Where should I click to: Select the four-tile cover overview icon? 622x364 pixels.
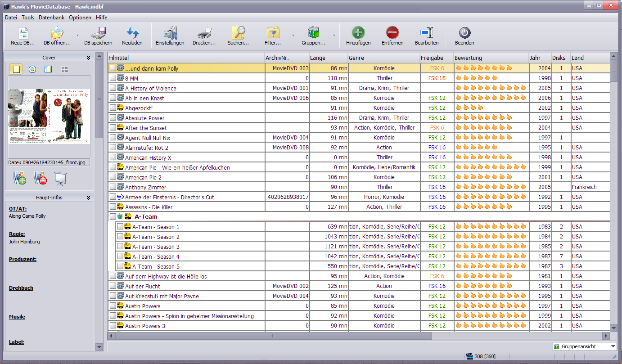click(65, 69)
